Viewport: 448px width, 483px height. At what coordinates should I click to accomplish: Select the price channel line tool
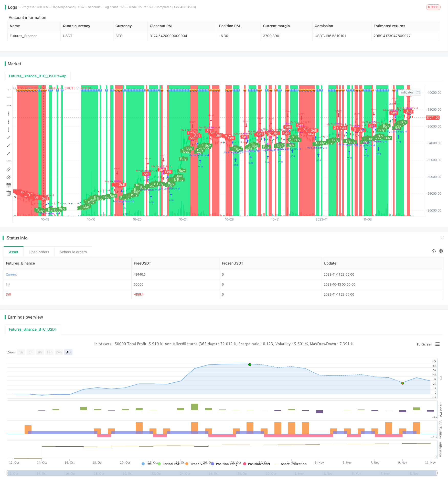tap(9, 169)
